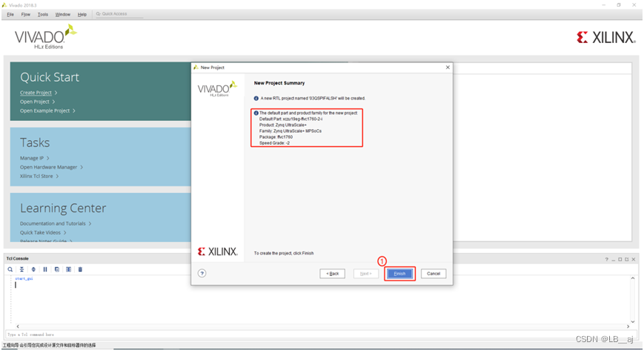644x351 pixels.
Task: Click the 'Package: ffvc1760' line
Action: [x=276, y=137]
